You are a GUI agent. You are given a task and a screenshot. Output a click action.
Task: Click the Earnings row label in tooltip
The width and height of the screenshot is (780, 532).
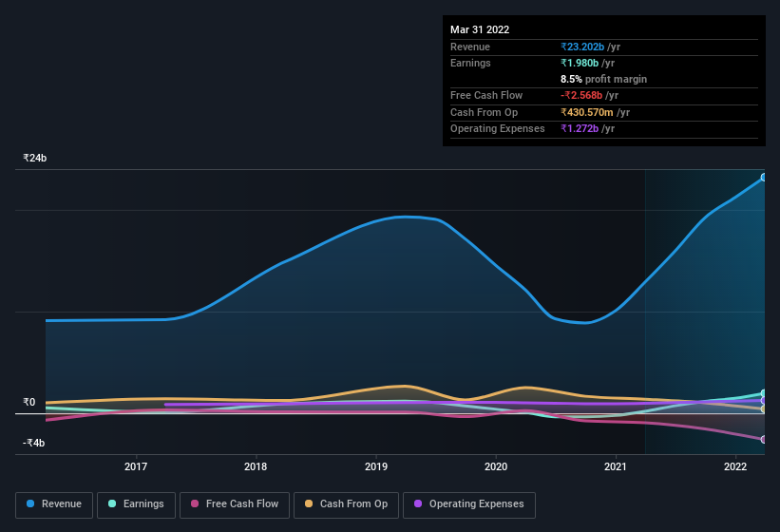click(470, 63)
